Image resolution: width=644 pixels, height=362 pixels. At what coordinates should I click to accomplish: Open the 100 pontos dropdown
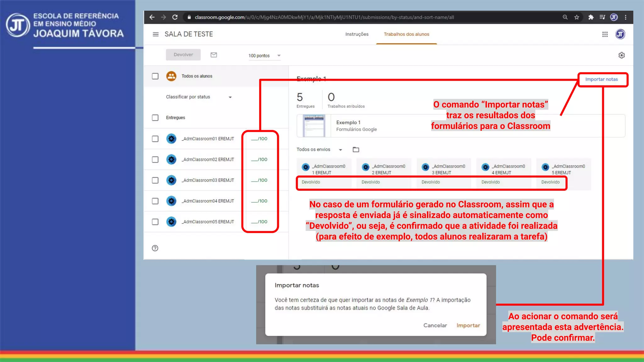264,56
